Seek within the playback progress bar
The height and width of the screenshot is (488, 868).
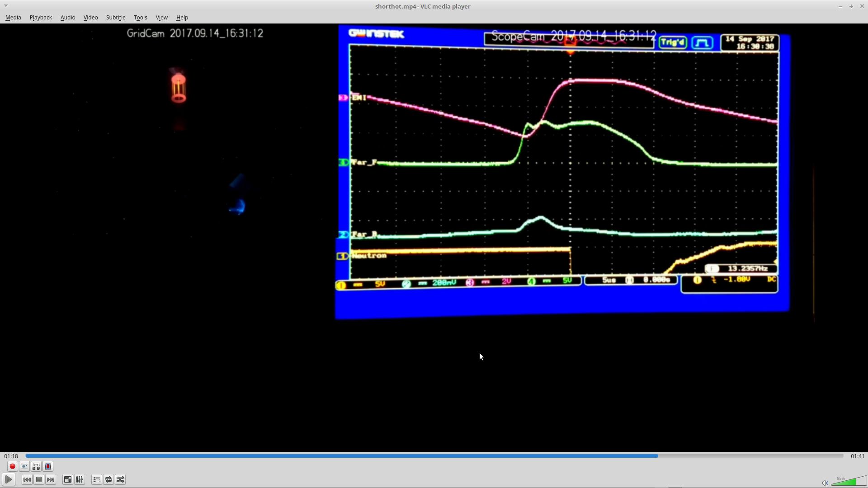[x=434, y=456]
